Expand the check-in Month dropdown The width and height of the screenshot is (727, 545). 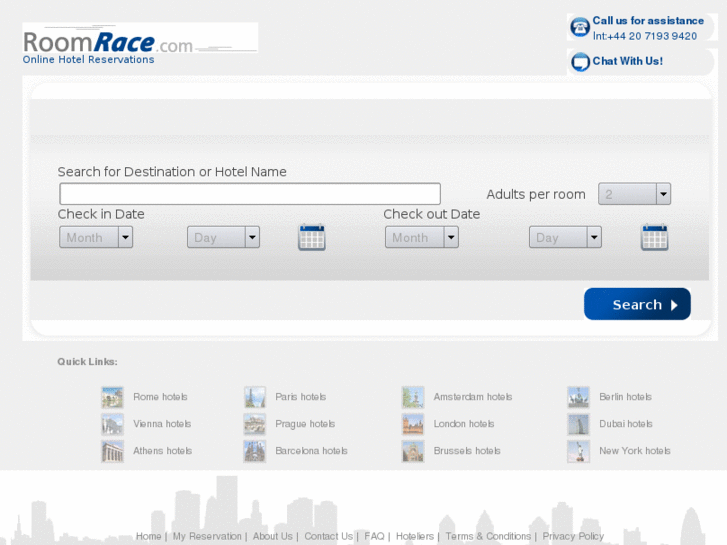pyautogui.click(x=96, y=237)
